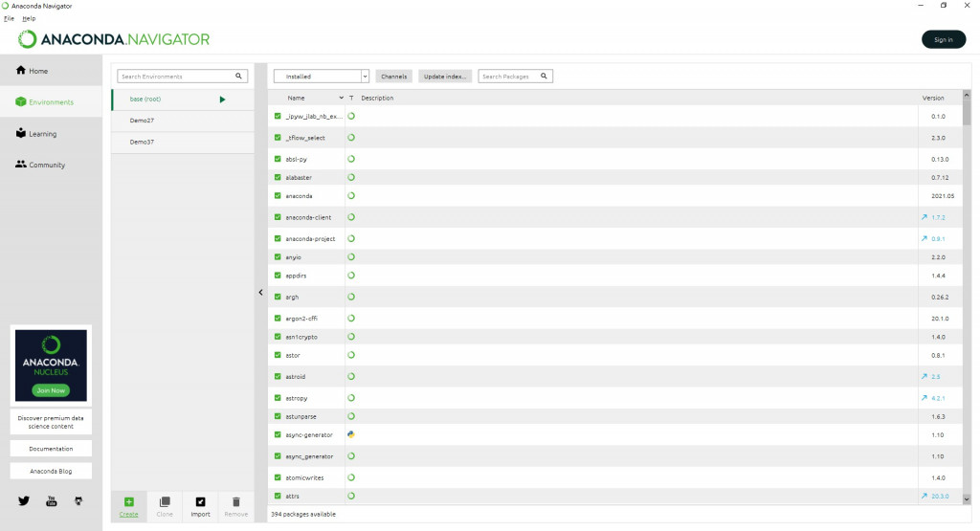
Task: Open the Installed package filter dropdown
Action: point(322,77)
